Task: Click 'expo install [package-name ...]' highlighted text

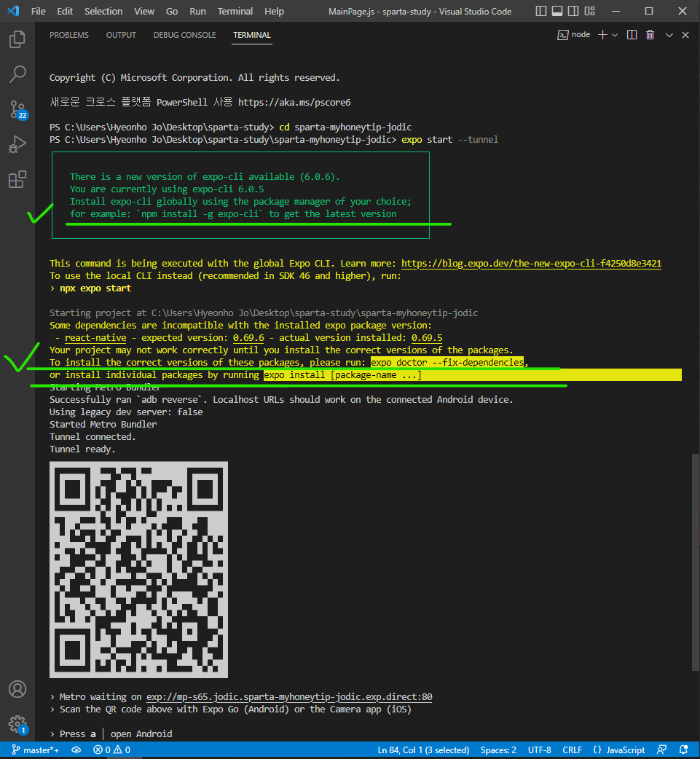Action: pos(342,374)
